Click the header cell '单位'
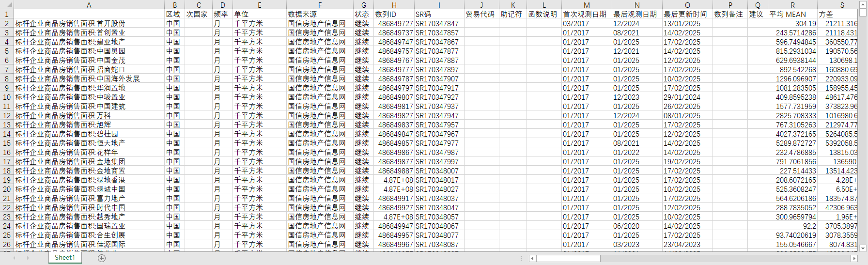Screen dimensions: 868x265 [260, 14]
